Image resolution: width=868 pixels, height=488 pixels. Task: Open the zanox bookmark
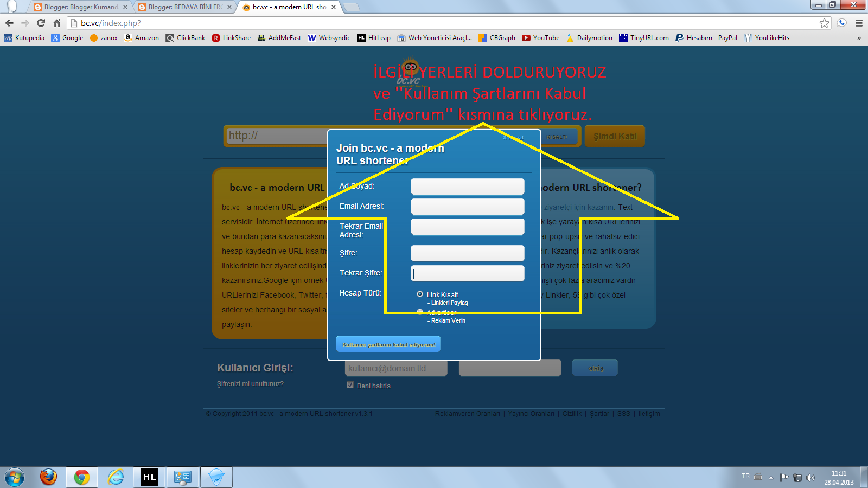[104, 38]
